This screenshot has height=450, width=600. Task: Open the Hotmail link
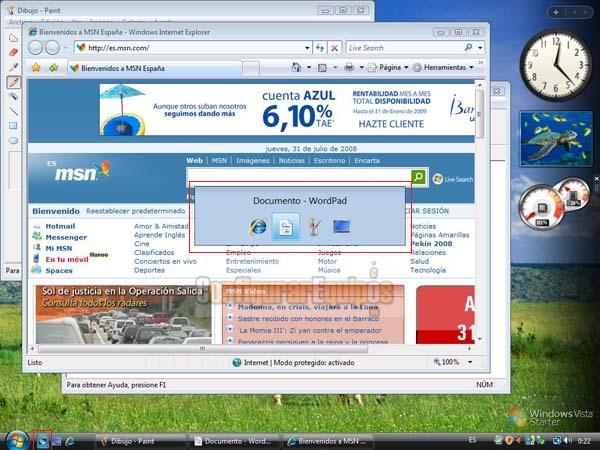point(60,226)
